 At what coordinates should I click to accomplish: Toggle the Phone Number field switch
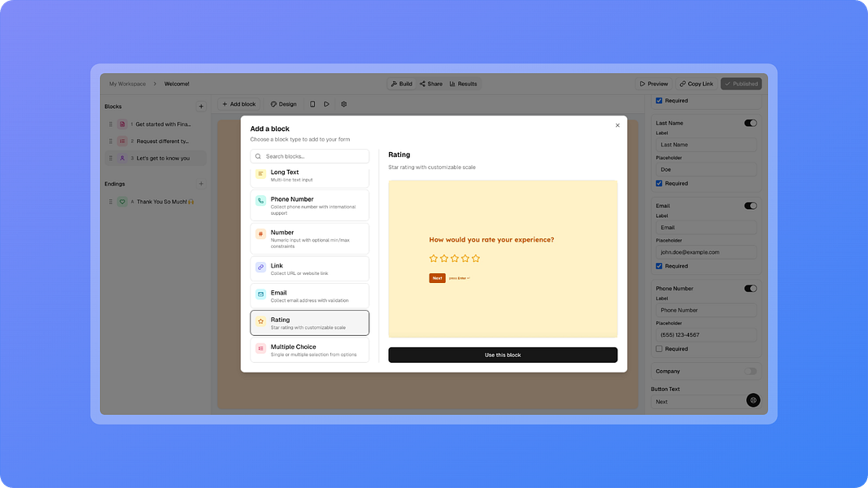750,288
